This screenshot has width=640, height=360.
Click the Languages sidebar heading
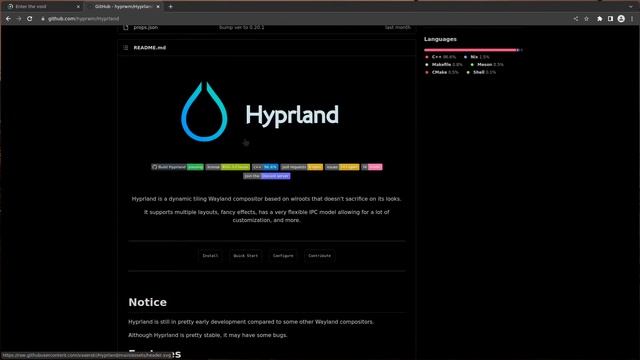click(440, 39)
